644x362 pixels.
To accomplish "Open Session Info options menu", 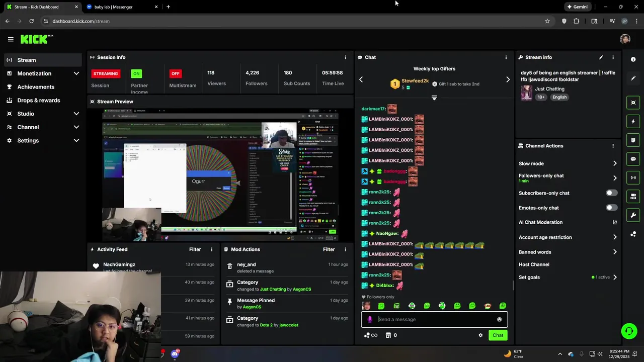I will coord(345,57).
